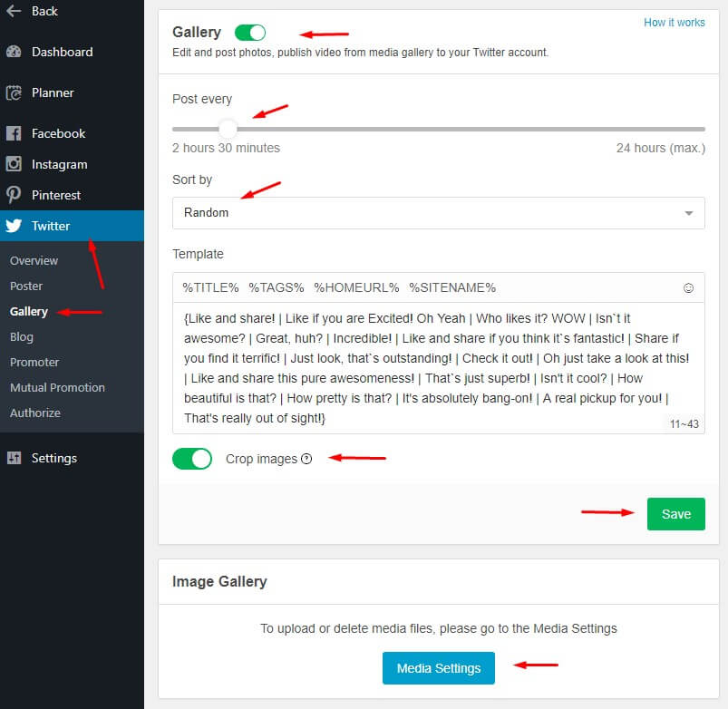Viewport: 728px width, 709px height.
Task: Click the Media Settings button
Action: (x=438, y=668)
